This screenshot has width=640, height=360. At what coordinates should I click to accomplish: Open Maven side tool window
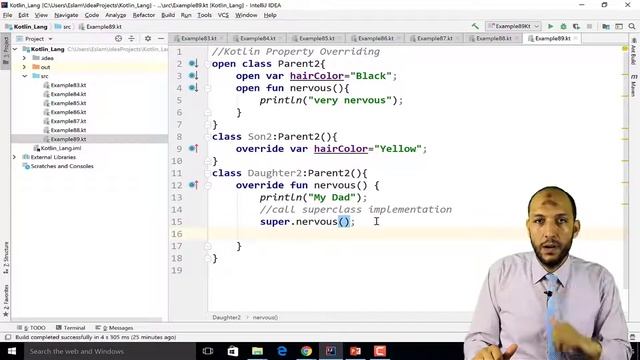point(634,86)
